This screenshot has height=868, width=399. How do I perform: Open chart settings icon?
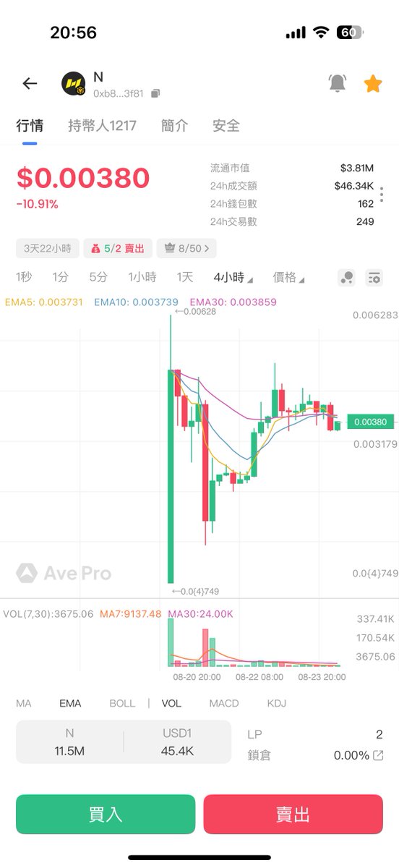pyautogui.click(x=374, y=278)
